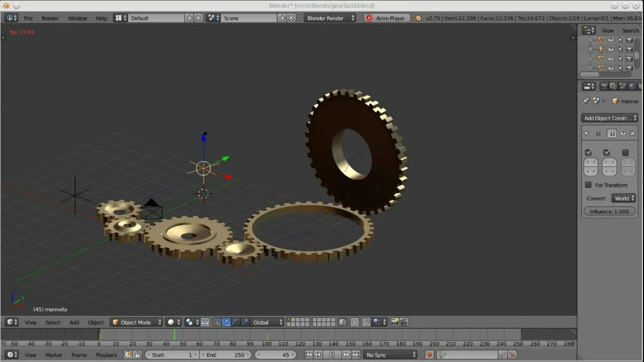
Task: Pause the animation playback
Action: point(332,355)
